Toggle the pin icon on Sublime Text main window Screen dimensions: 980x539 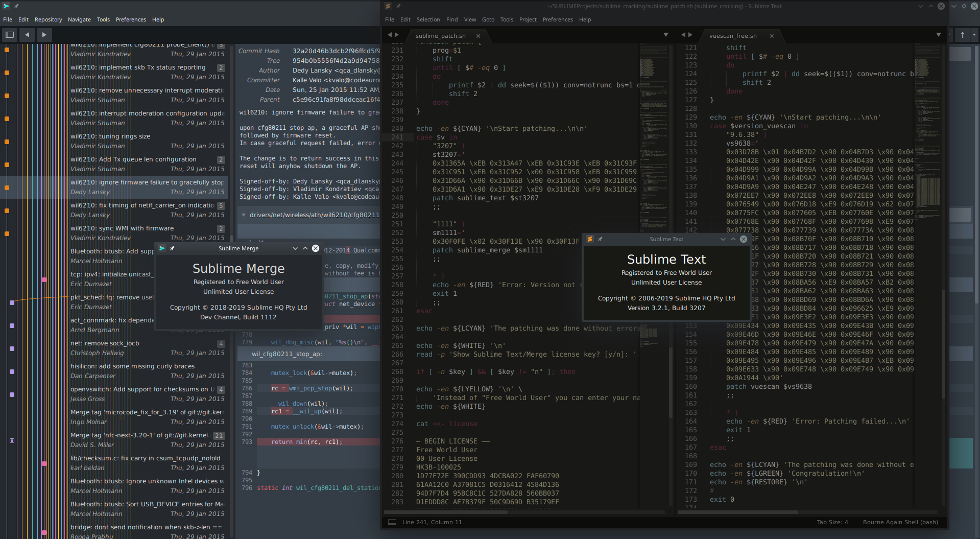(398, 6)
